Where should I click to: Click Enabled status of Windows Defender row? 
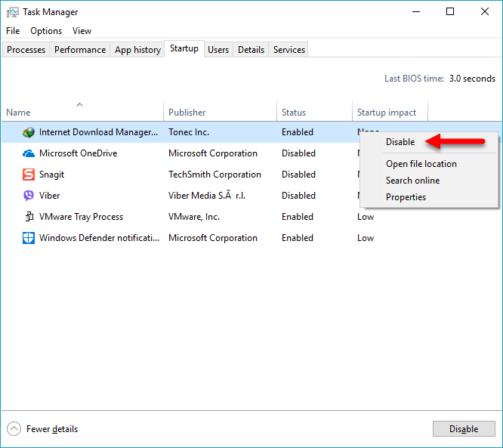coord(298,238)
